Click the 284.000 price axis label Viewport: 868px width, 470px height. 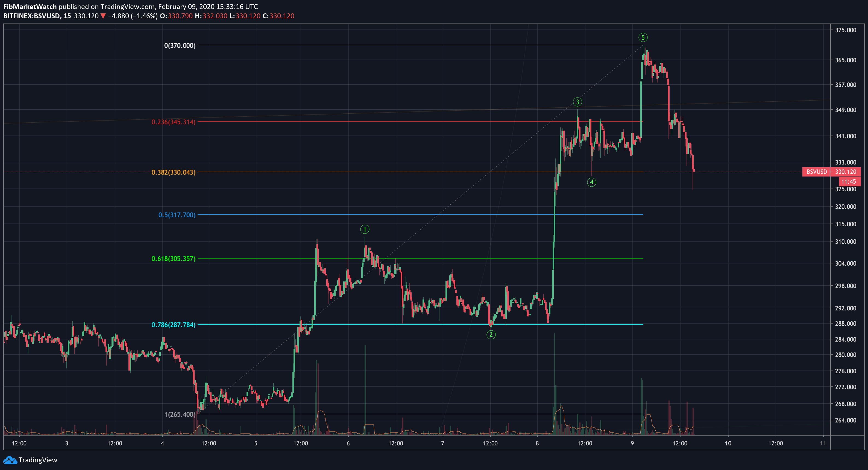coord(845,339)
